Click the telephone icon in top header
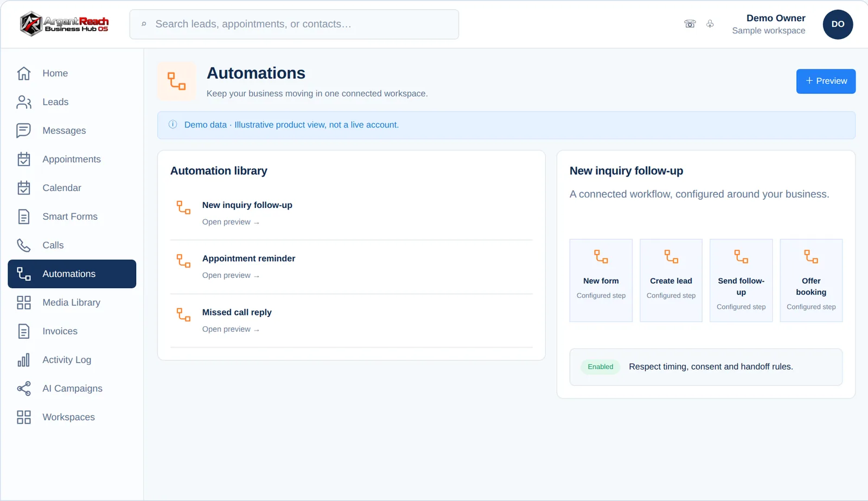Image resolution: width=868 pixels, height=501 pixels. [x=690, y=24]
